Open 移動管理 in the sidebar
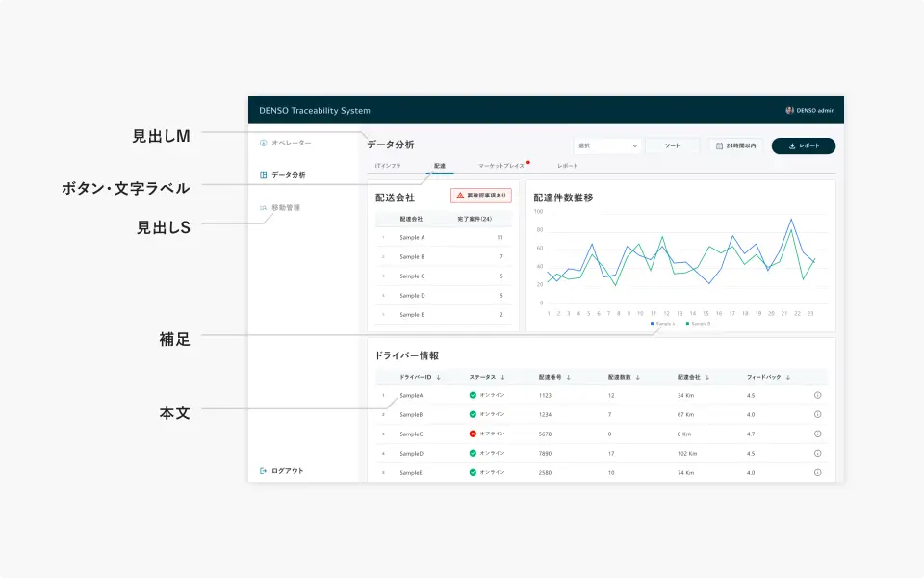The height and width of the screenshot is (578, 924). [286, 207]
